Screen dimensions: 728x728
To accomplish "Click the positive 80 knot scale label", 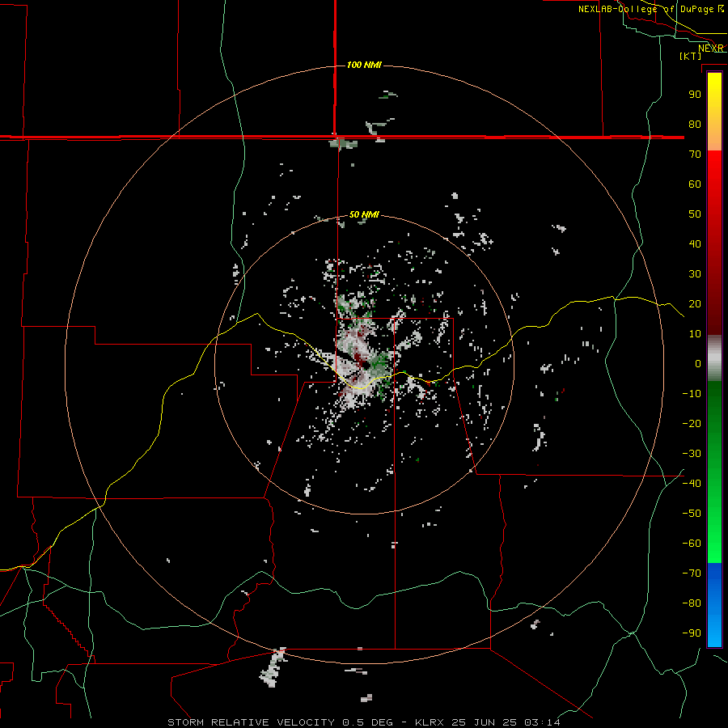I will [x=695, y=125].
